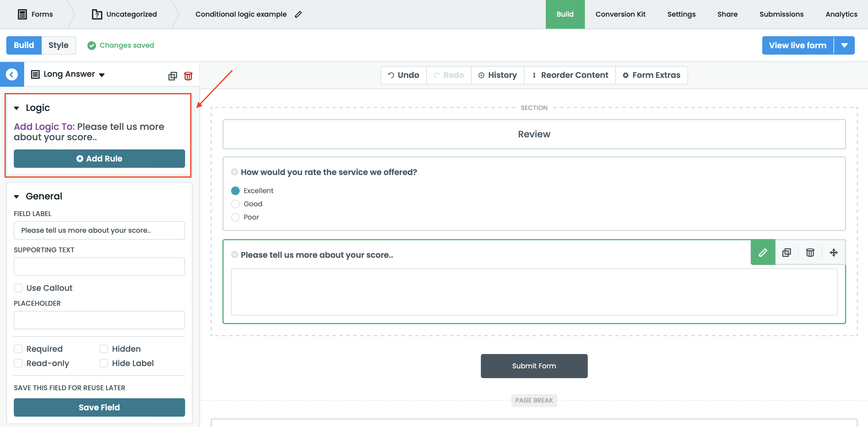The height and width of the screenshot is (427, 868).
Task: Delete the score field via its trash icon
Action: tap(810, 252)
